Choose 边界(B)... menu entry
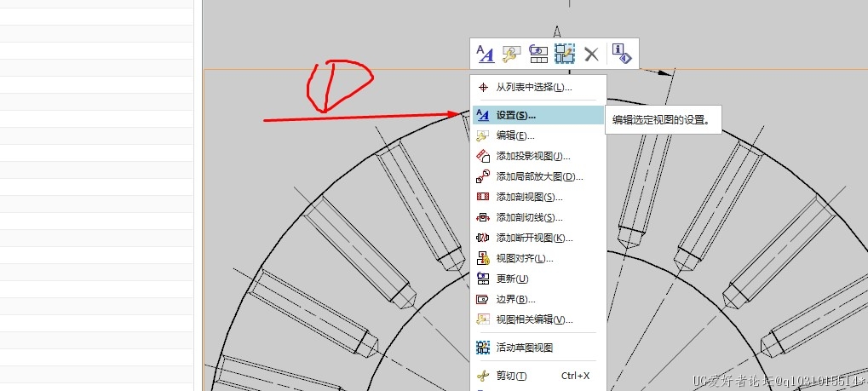Viewport: 868px width, 391px height. 538,299
